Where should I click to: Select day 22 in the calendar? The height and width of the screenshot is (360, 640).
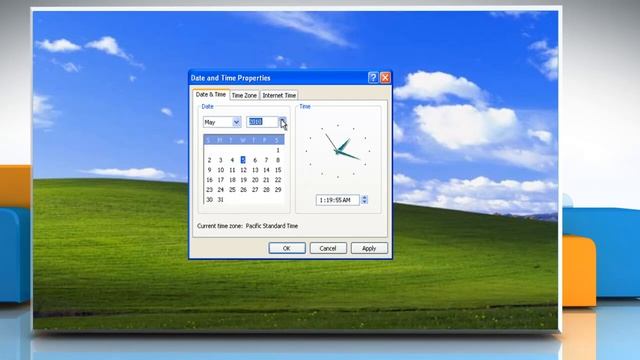(278, 180)
